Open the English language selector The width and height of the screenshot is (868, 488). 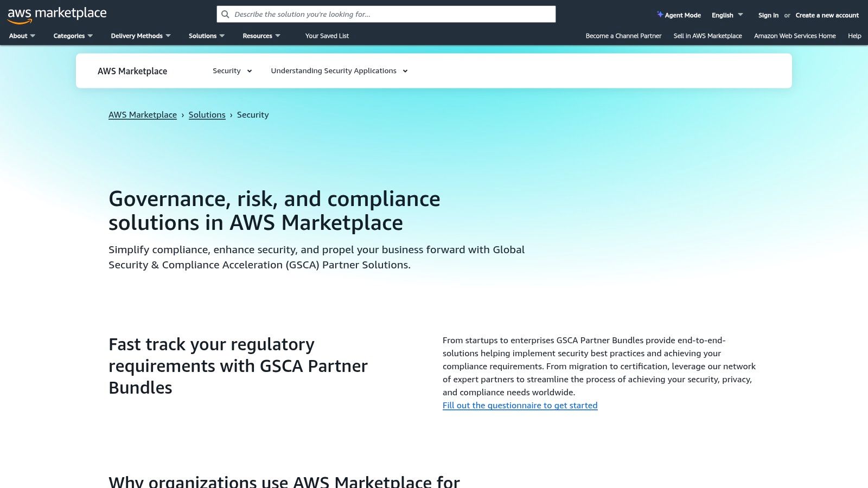coord(726,15)
